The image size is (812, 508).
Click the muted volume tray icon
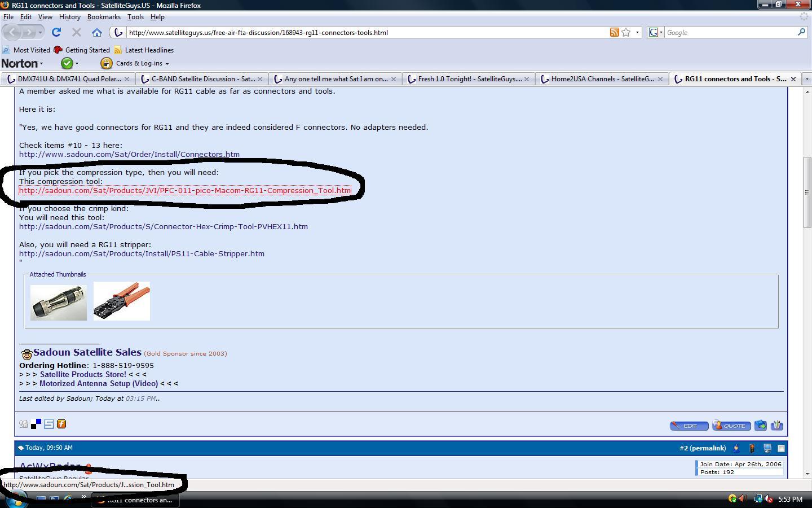point(769,499)
